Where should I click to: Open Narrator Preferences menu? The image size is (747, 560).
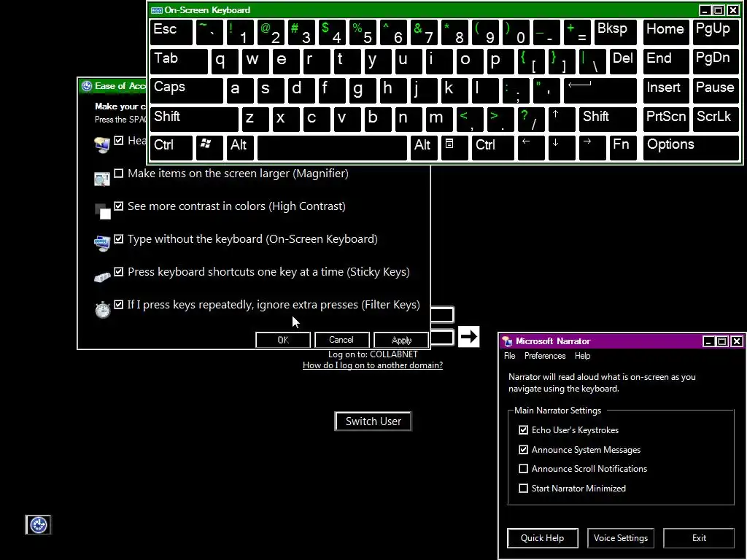click(545, 356)
